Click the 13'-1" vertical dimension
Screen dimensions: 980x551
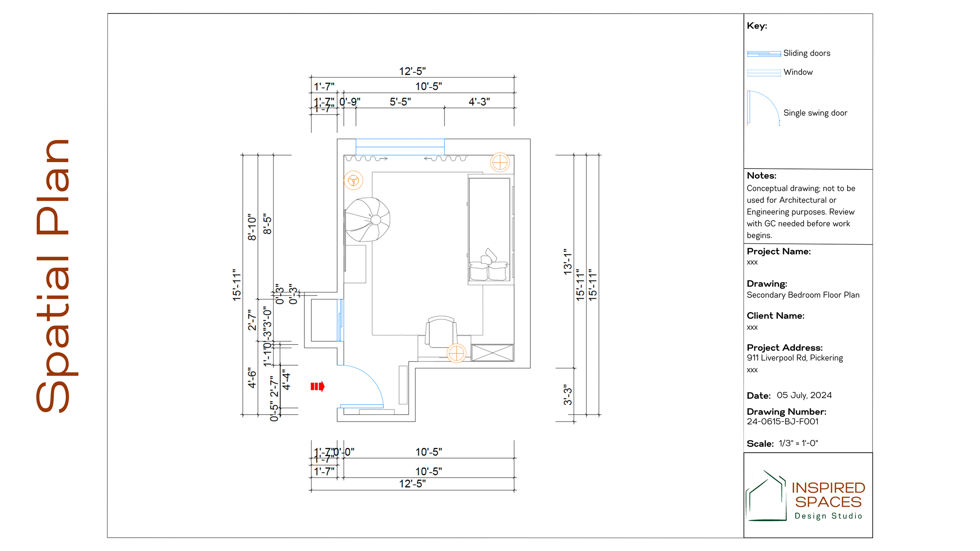(568, 262)
